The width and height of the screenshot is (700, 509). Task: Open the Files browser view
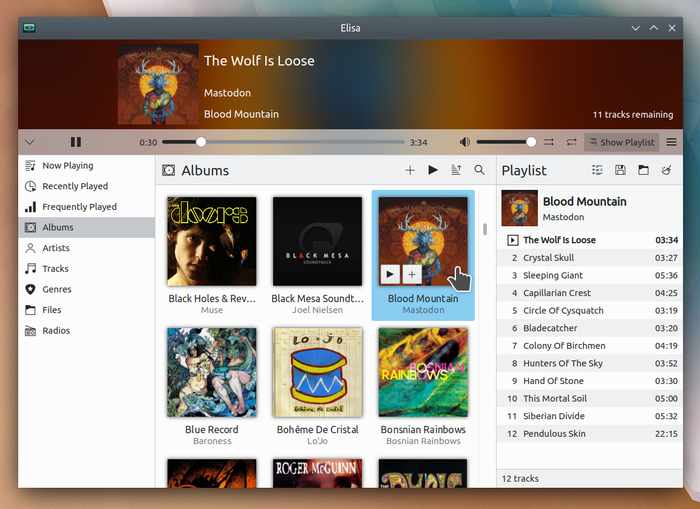click(x=87, y=310)
